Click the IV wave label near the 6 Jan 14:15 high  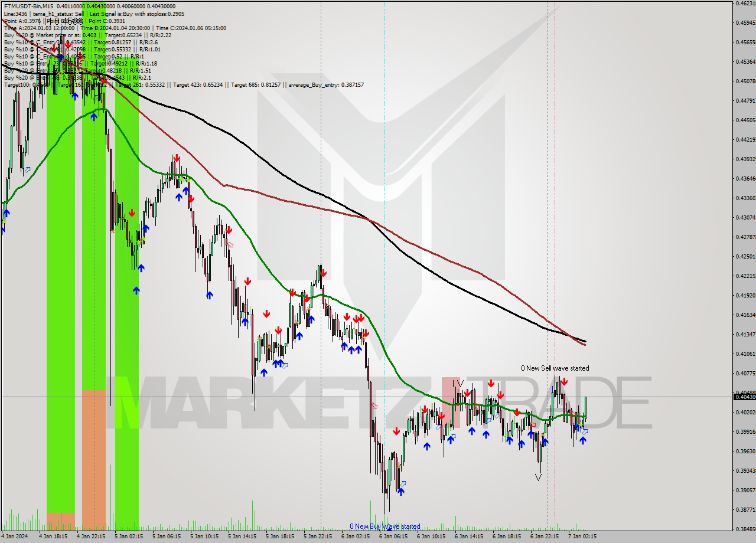pyautogui.click(x=458, y=384)
